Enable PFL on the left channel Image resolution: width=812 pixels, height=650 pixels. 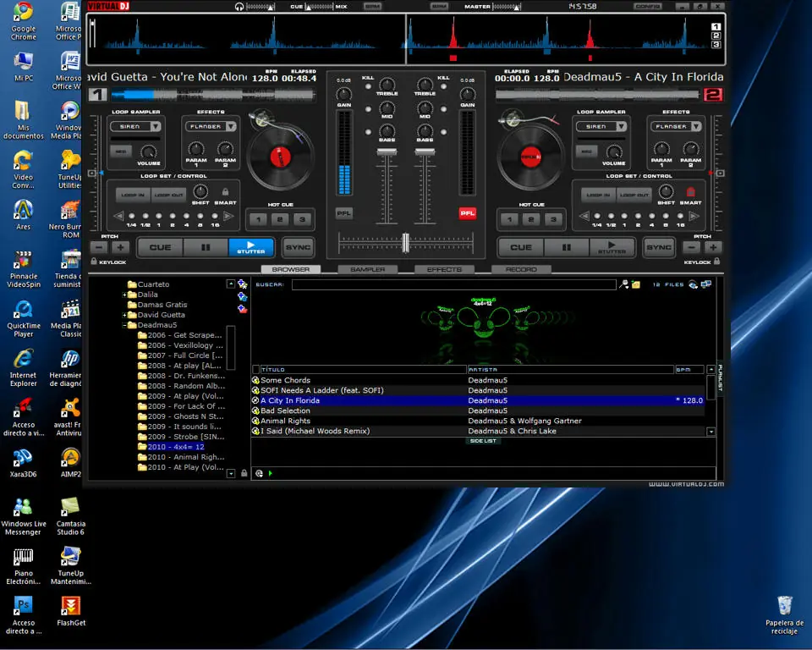[x=344, y=213]
